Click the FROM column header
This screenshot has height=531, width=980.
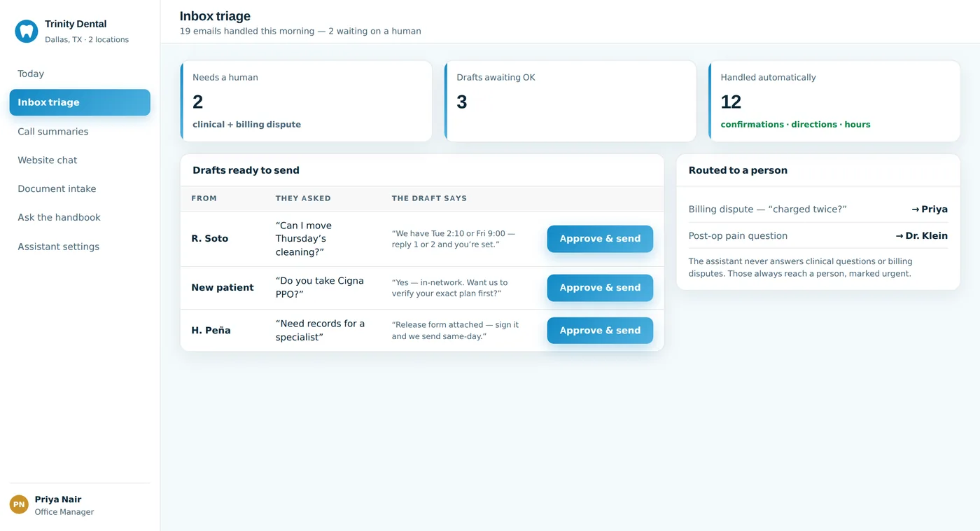204,198
